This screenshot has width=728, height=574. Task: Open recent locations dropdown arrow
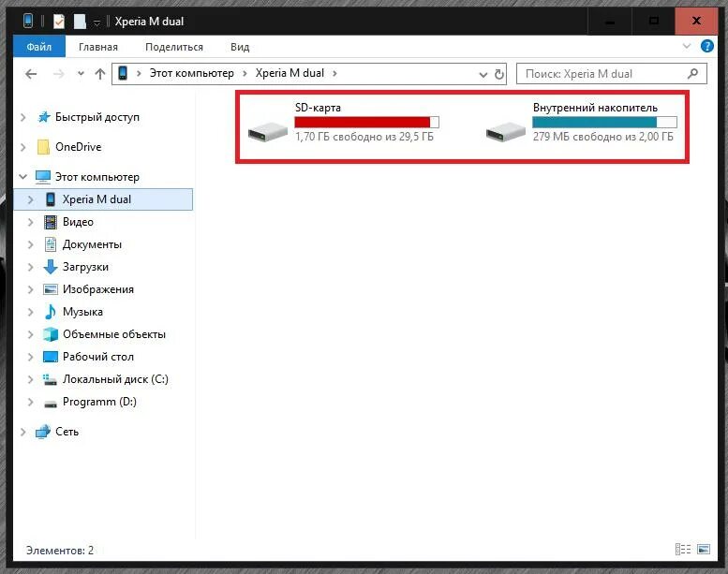click(81, 73)
